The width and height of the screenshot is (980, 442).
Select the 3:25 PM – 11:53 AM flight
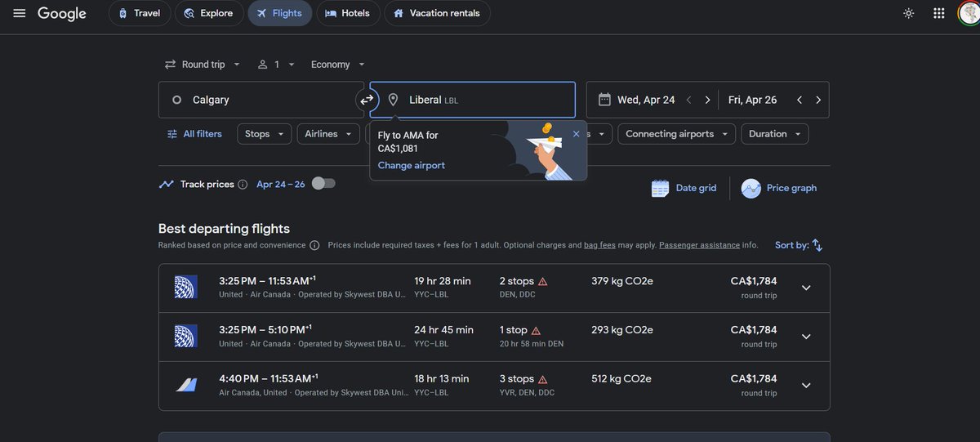coord(494,288)
